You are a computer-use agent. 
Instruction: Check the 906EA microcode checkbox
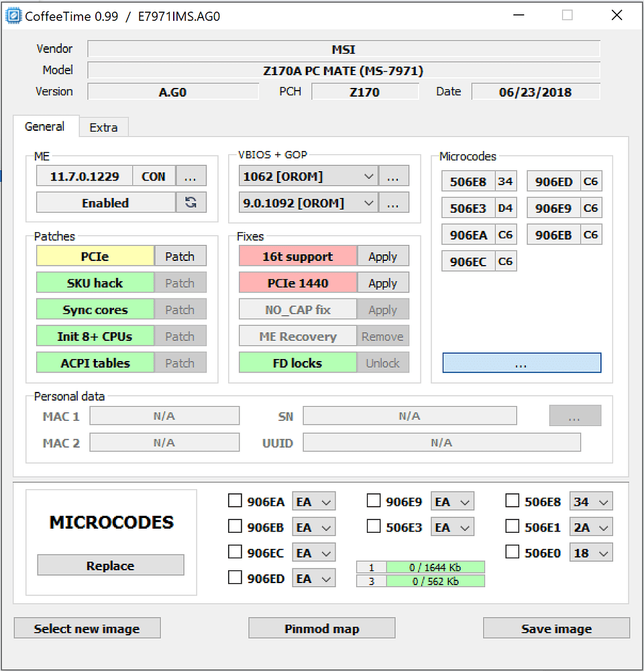coord(235,500)
